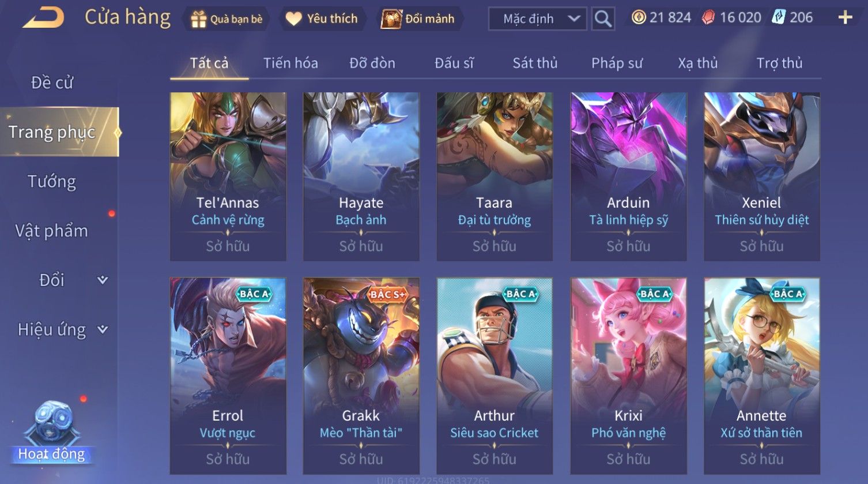This screenshot has height=484, width=868.
Task: Open the Xeniel Thiên sứ hủy diệt card
Action: (761, 177)
